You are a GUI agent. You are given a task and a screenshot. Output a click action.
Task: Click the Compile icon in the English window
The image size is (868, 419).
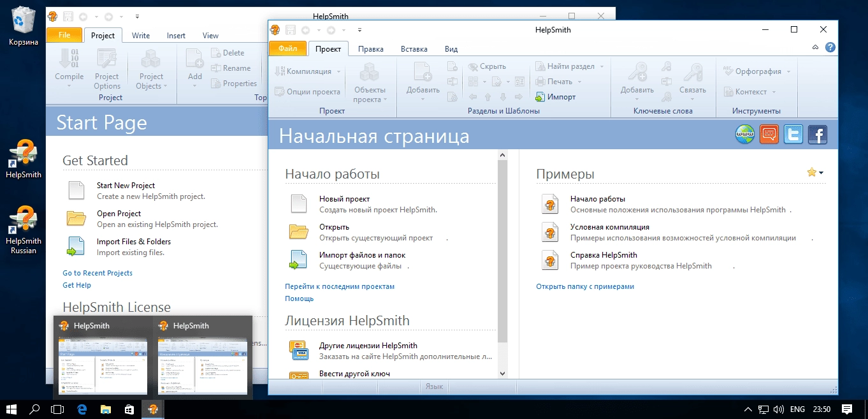tap(69, 59)
